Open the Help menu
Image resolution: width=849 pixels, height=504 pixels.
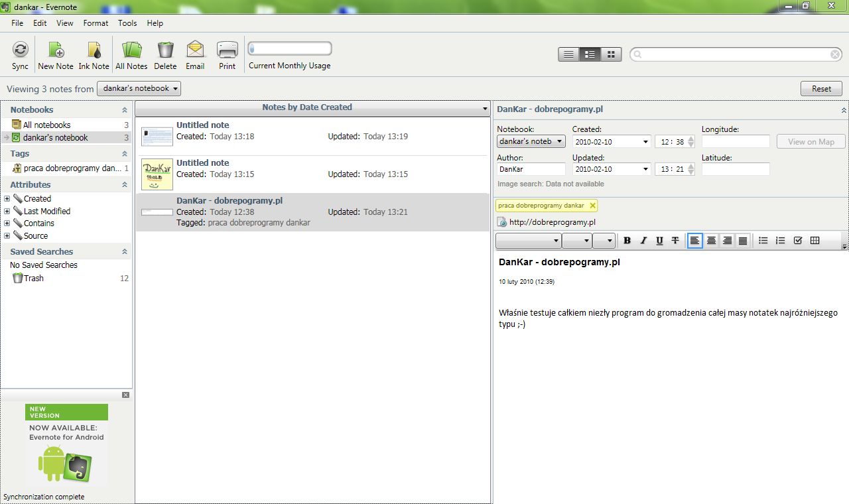[155, 23]
